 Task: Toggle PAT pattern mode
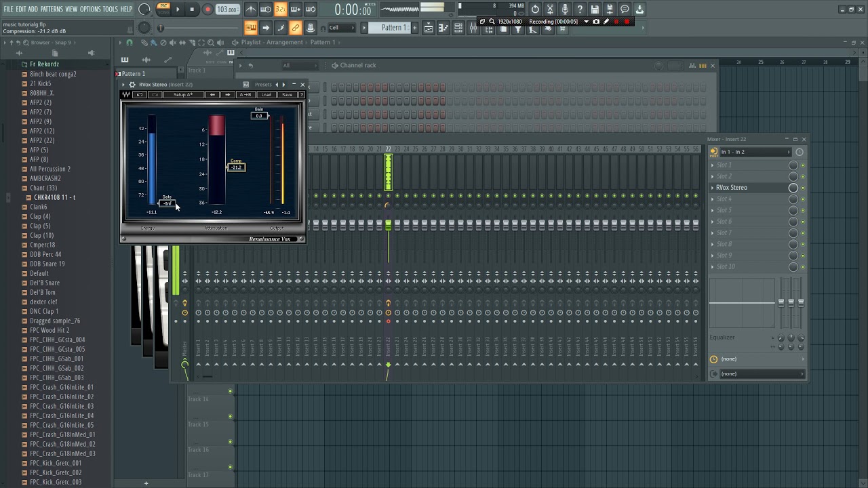point(163,6)
